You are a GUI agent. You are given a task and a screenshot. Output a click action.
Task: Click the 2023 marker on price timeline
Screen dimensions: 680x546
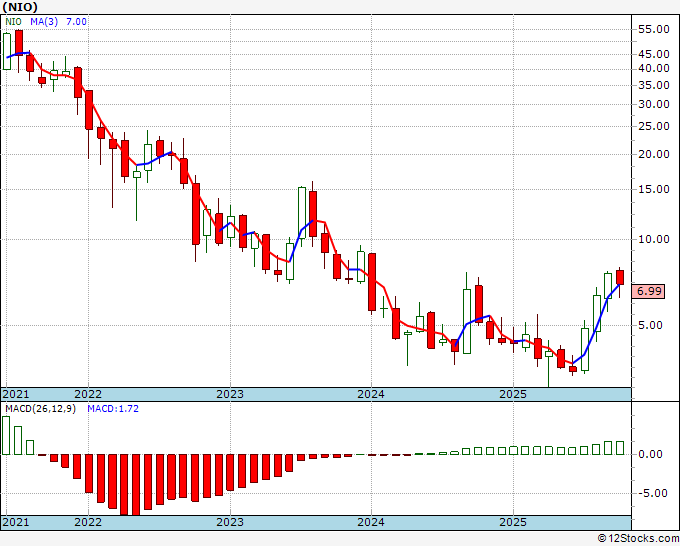click(230, 394)
